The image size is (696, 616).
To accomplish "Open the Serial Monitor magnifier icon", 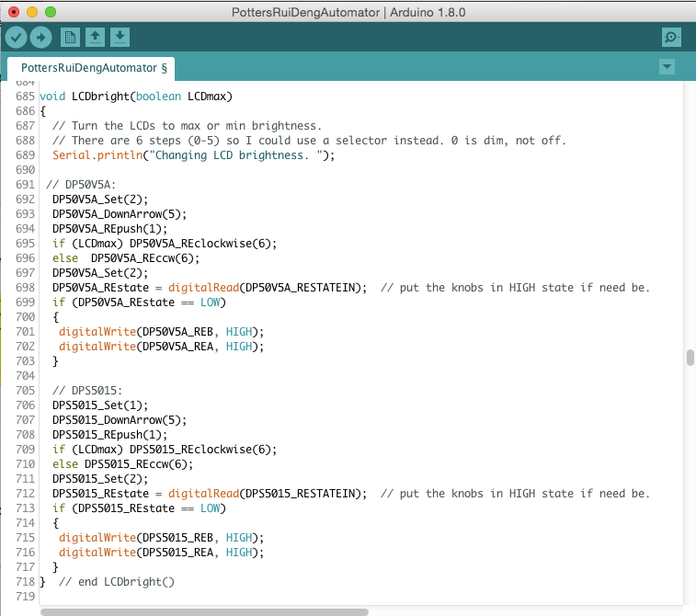I will (x=671, y=38).
